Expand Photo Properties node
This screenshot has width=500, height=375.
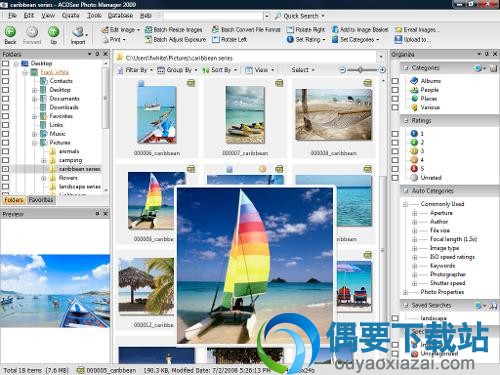point(405,292)
